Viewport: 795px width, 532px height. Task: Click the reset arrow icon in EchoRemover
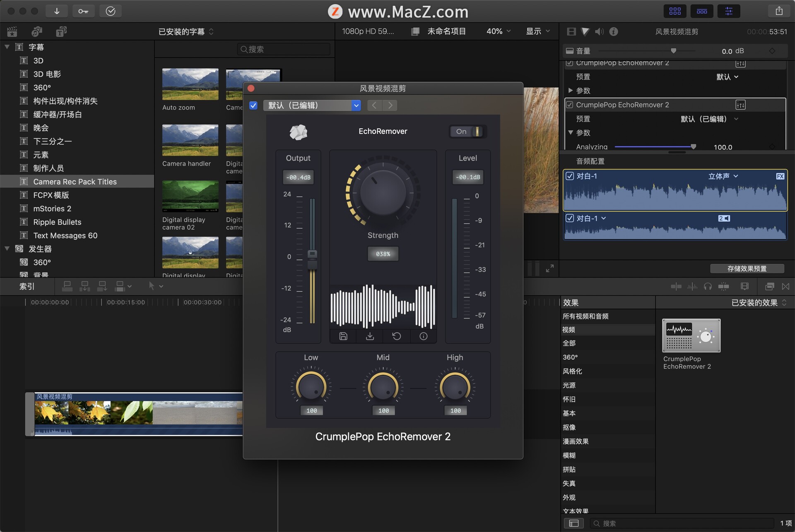coord(396,336)
